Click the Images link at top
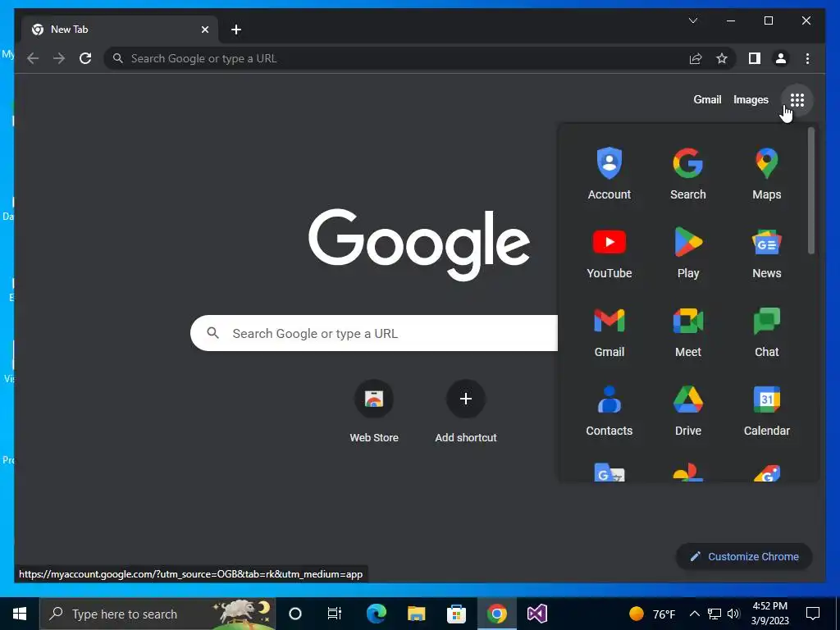 click(x=751, y=99)
